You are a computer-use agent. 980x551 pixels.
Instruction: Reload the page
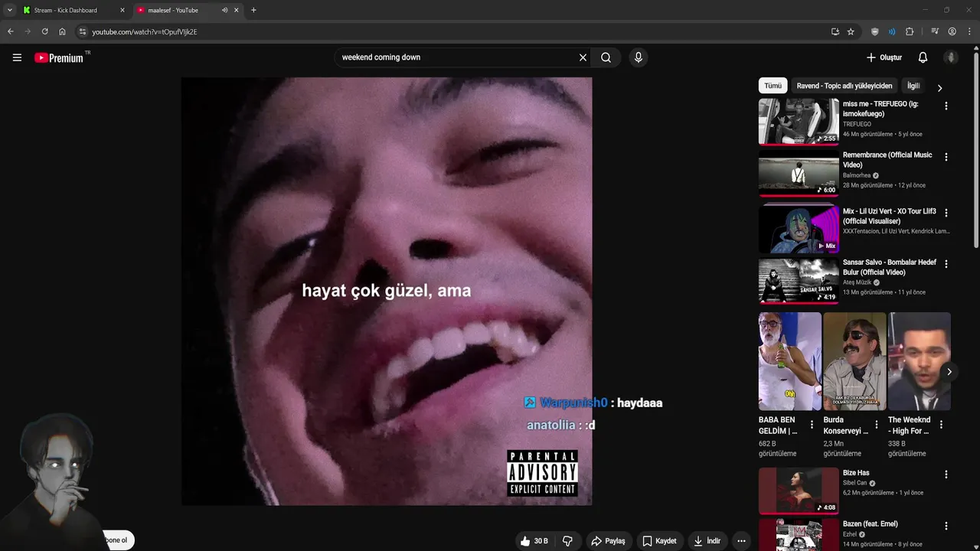pyautogui.click(x=44, y=31)
